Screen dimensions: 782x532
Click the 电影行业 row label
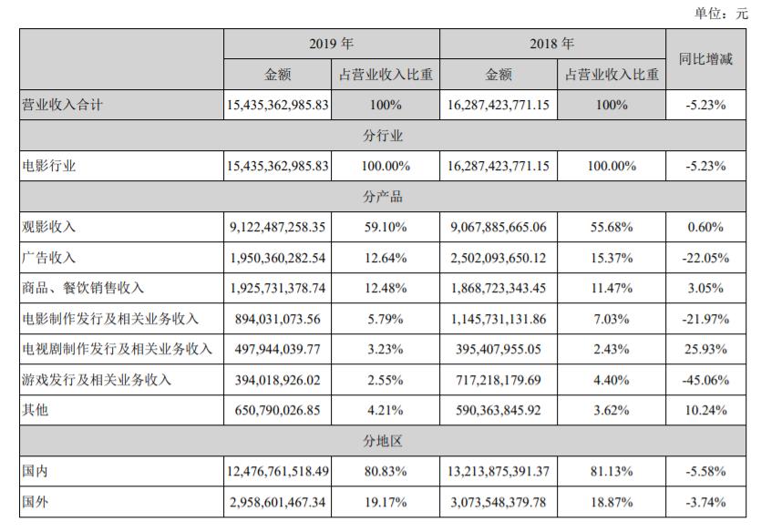pyautogui.click(x=49, y=166)
